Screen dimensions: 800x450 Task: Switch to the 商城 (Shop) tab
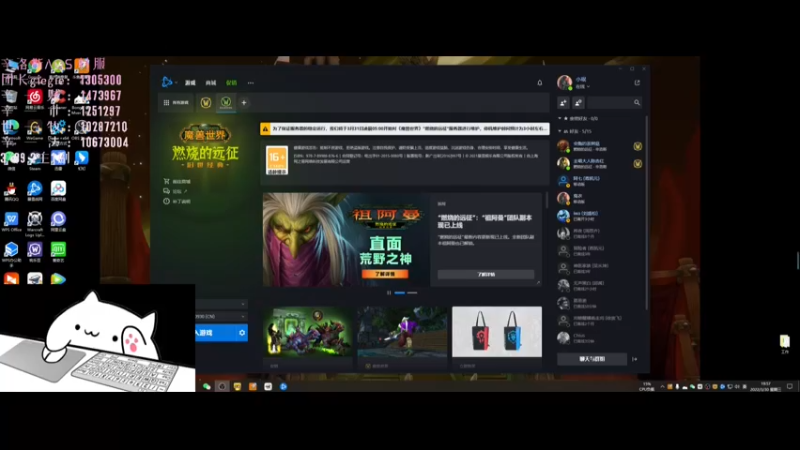click(x=211, y=83)
